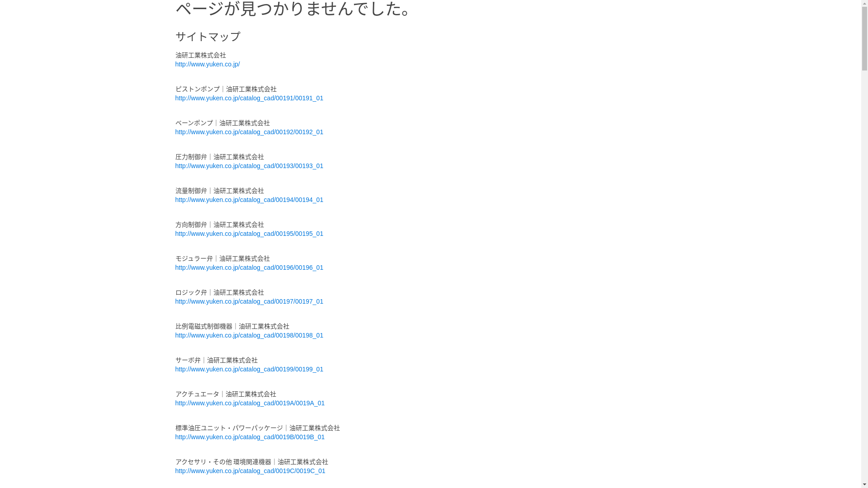868x488 pixels.
Task: Open the 0019C_01 accessories catalog link
Action: [250, 471]
